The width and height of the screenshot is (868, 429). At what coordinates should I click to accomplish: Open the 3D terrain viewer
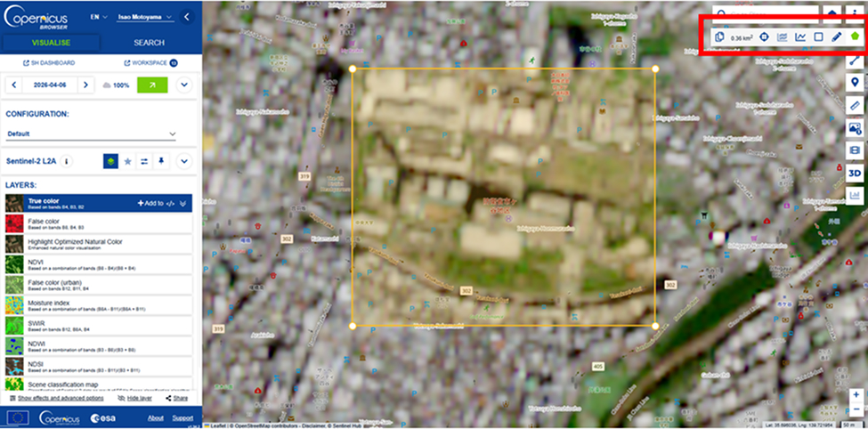(854, 173)
